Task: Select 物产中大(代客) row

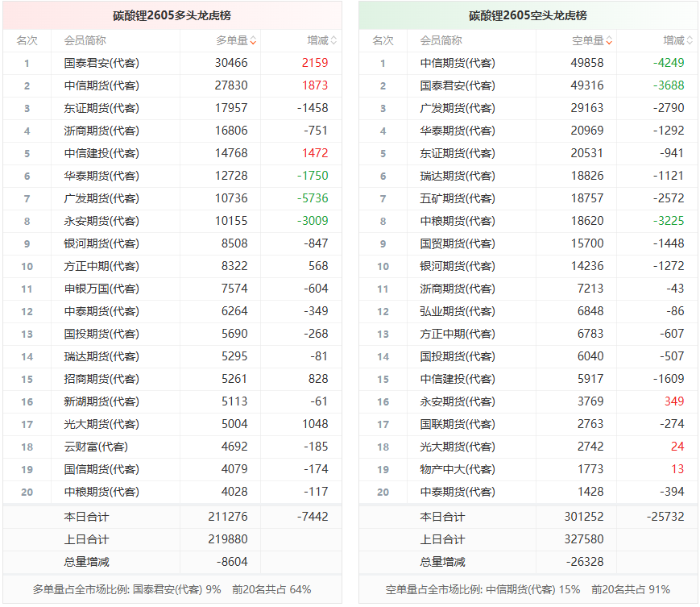Action: [x=528, y=469]
